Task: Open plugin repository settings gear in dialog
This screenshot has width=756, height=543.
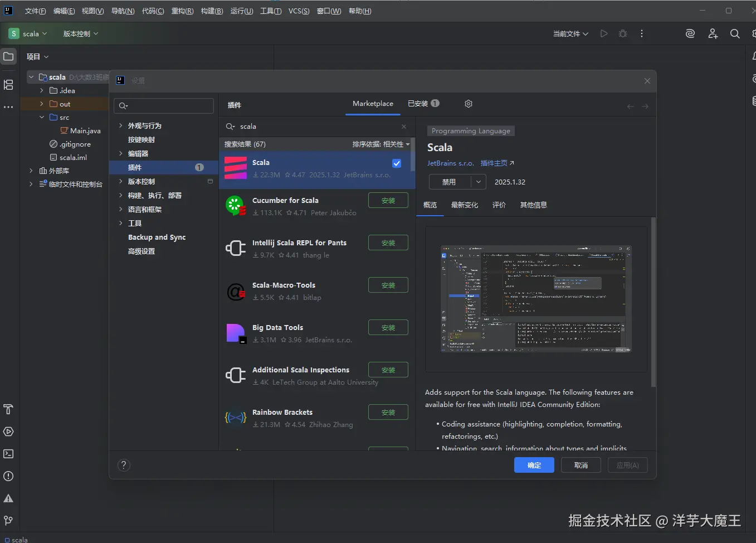Action: point(469,104)
